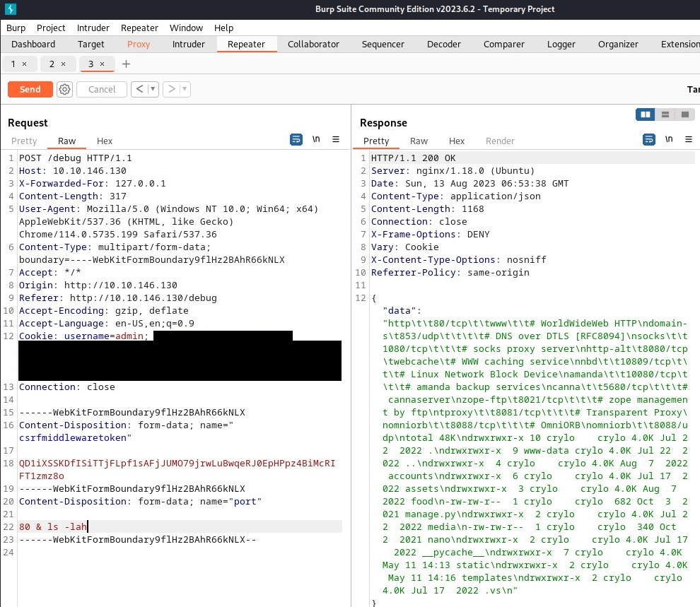
Task: Expand the back history dropdown arrow
Action: coord(153,89)
